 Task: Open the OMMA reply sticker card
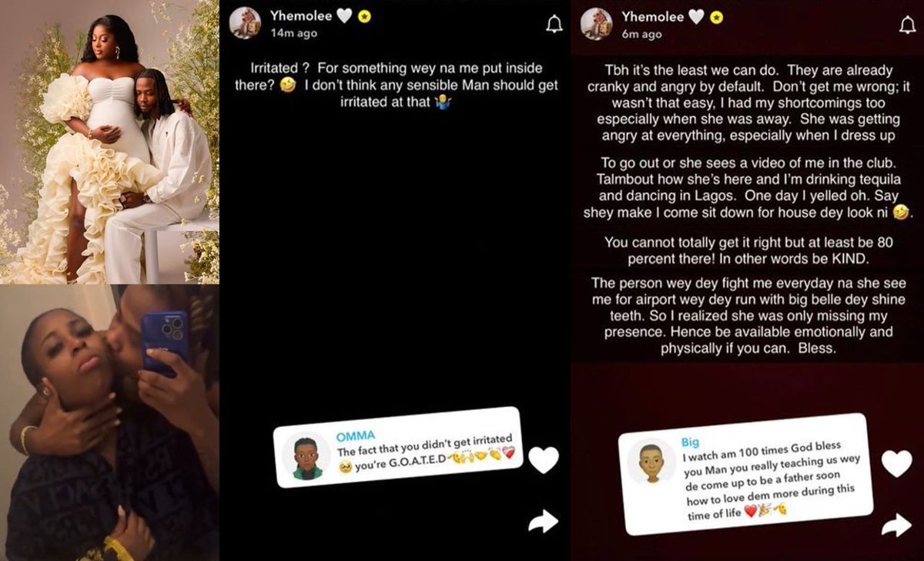pyautogui.click(x=398, y=448)
